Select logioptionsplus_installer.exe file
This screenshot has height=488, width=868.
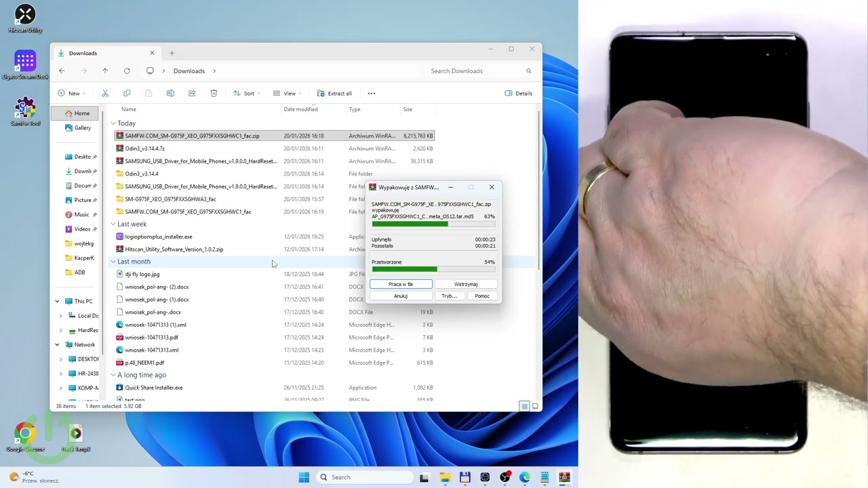pos(275,237)
